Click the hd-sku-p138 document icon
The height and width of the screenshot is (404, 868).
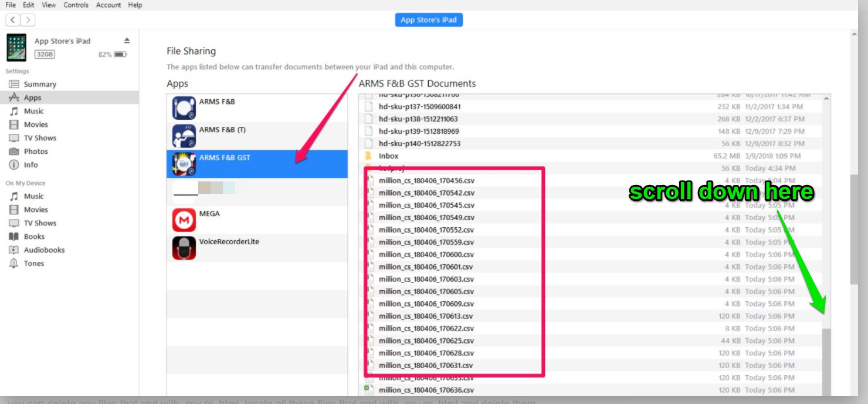point(368,119)
